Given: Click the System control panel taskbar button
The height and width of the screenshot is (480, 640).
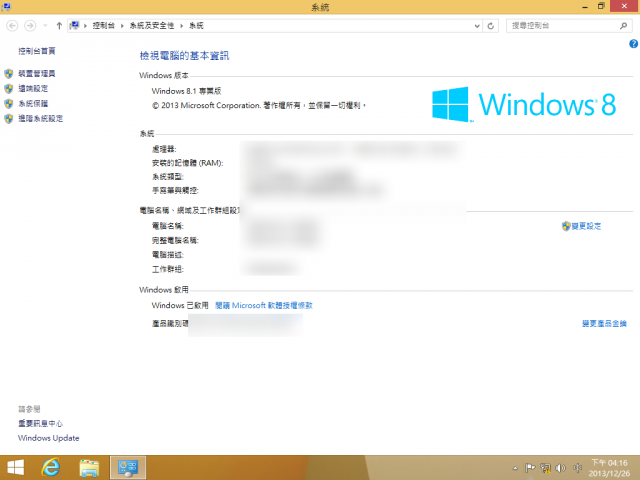Looking at the screenshot, I should click(x=128, y=468).
